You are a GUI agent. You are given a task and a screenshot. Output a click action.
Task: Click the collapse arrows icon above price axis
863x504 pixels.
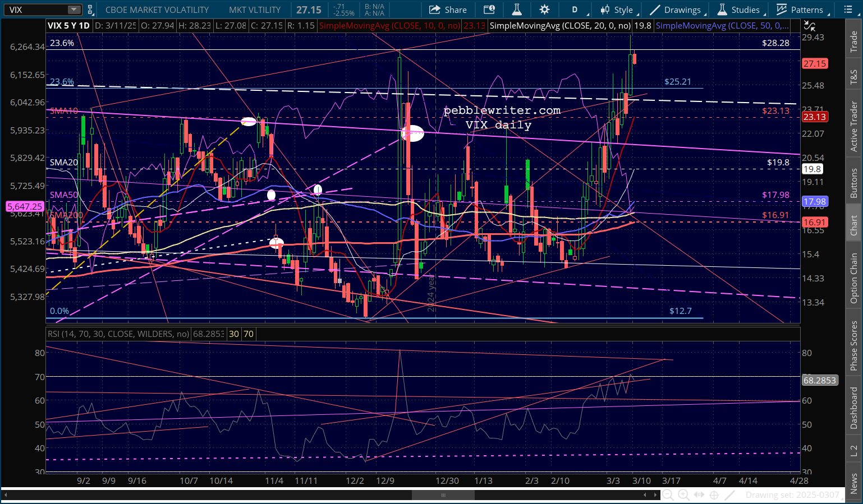[810, 26]
